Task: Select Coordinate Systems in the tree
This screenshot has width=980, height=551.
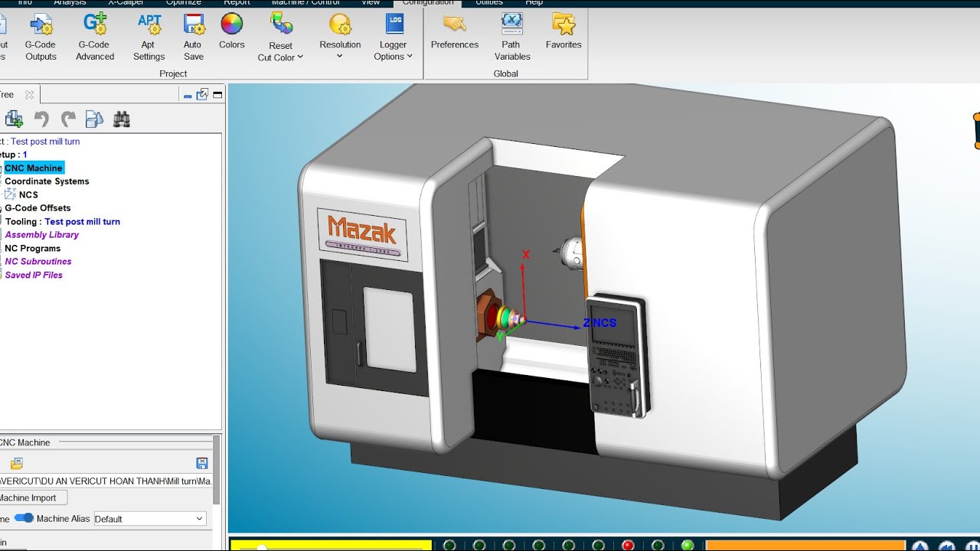Action: (x=47, y=181)
